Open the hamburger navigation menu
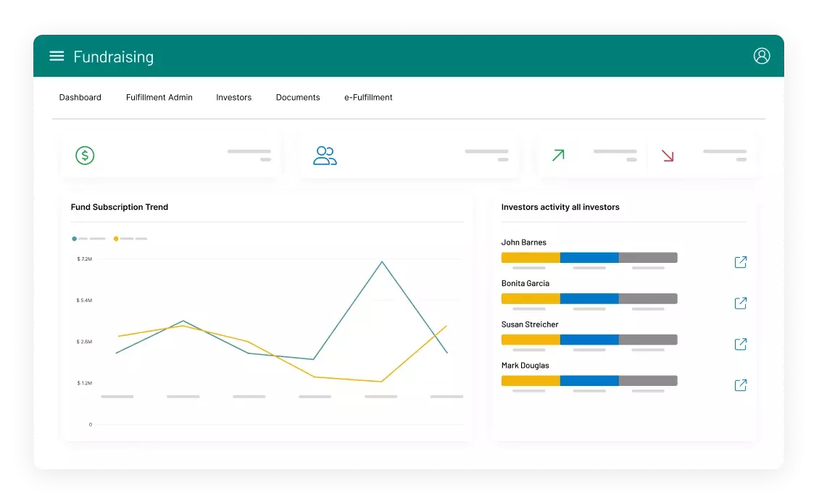819x504 pixels. tap(57, 56)
